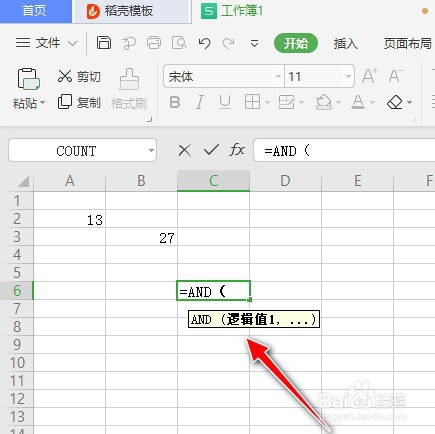This screenshot has height=434, width=435.
Task: Open the clipboard group dialog launcher
Action: (x=150, y=119)
